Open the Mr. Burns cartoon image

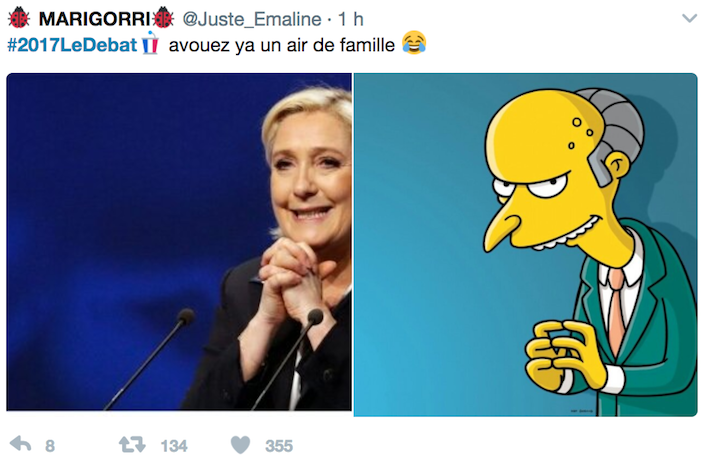tap(525, 245)
